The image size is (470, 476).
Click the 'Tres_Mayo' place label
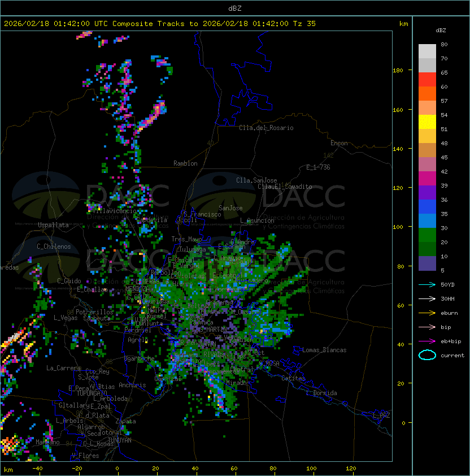[186, 239]
